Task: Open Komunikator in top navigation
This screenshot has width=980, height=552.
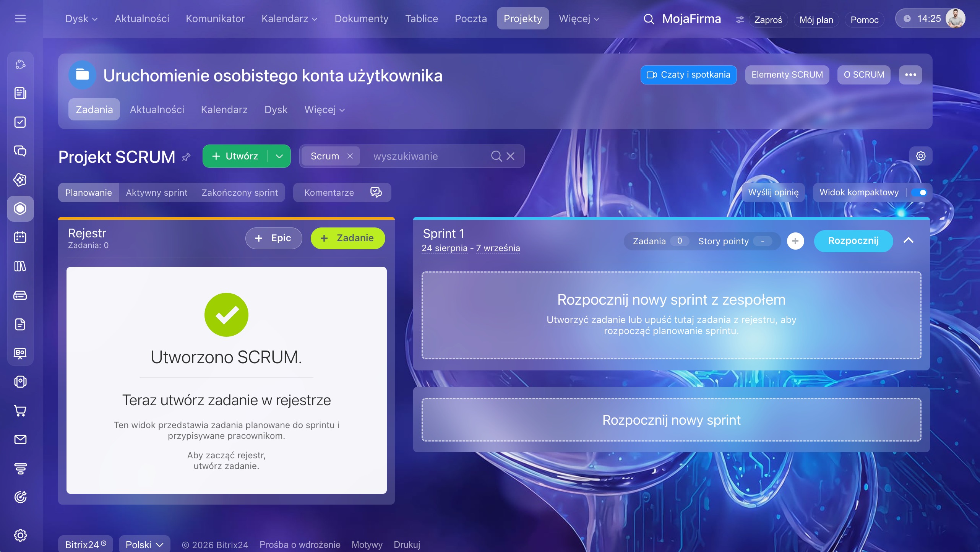Action: [x=215, y=18]
